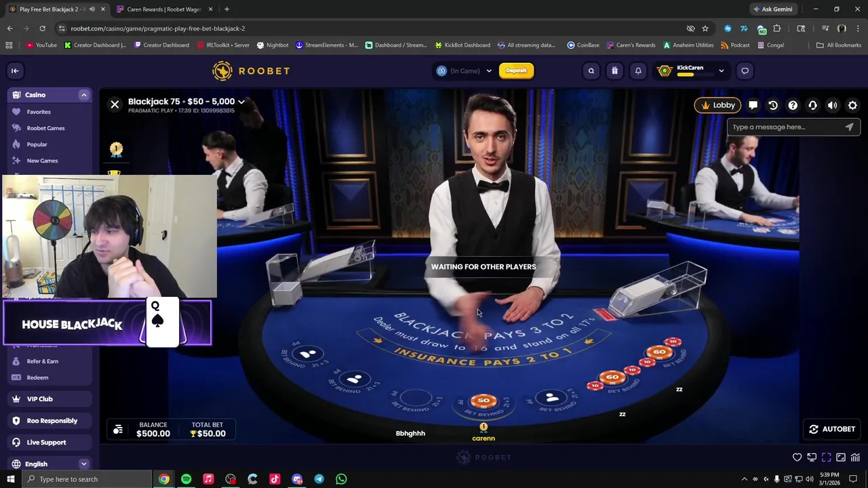Toggle fullscreen via the purple corner brackets icon
The image size is (868, 488).
[x=827, y=457]
